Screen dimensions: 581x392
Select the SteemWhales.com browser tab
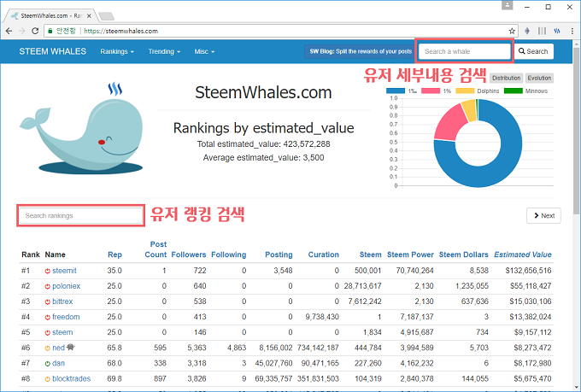(x=51, y=16)
